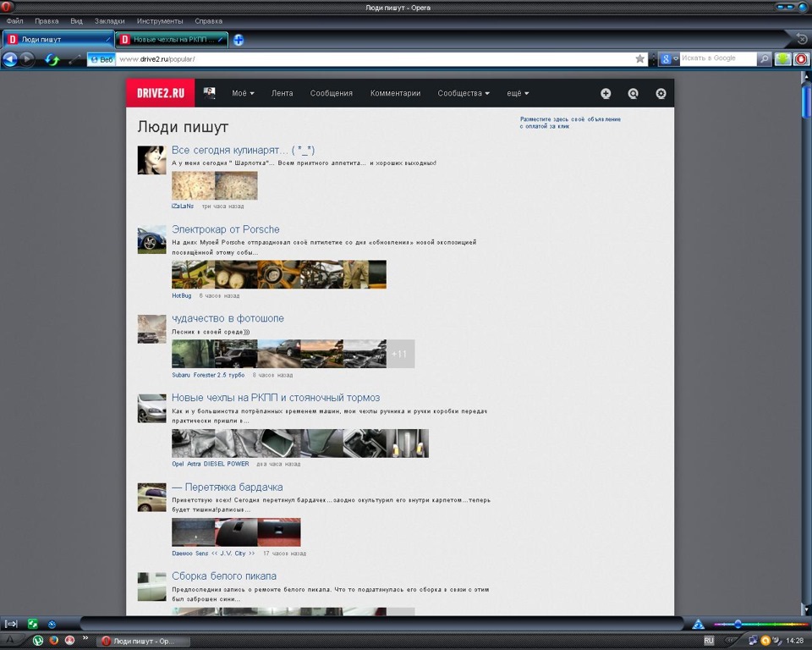The width and height of the screenshot is (812, 650).
Task: Click the address bar with drive2.ru URL
Action: pos(375,59)
